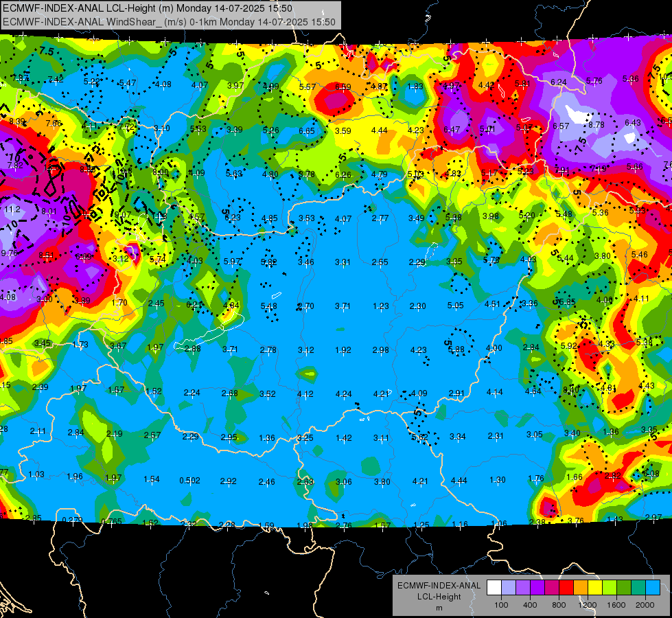Click the wind shear value 9.76
This screenshot has width=672, height=618.
tap(9, 253)
